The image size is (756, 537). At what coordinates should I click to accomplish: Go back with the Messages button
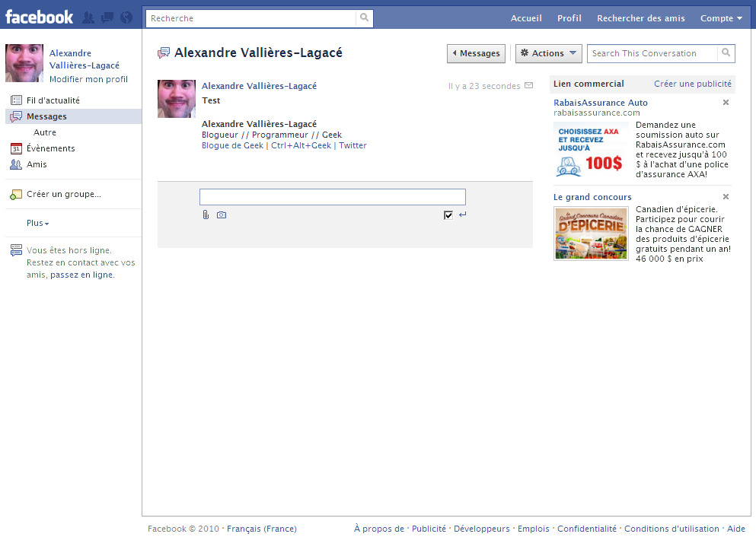(x=476, y=53)
